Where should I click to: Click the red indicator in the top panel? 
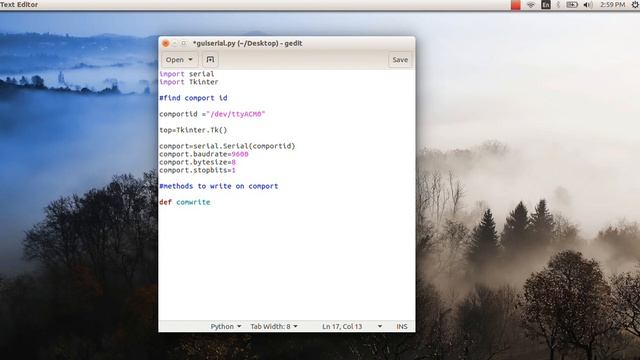(x=516, y=5)
